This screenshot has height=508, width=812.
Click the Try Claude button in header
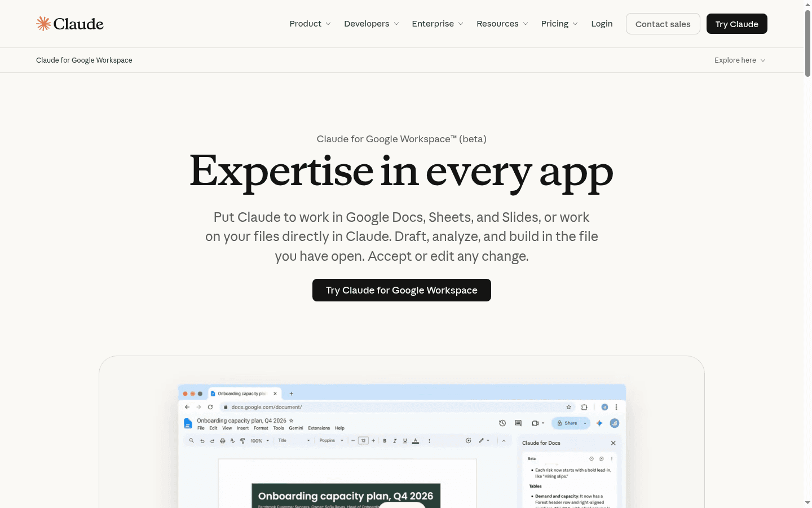click(x=737, y=24)
